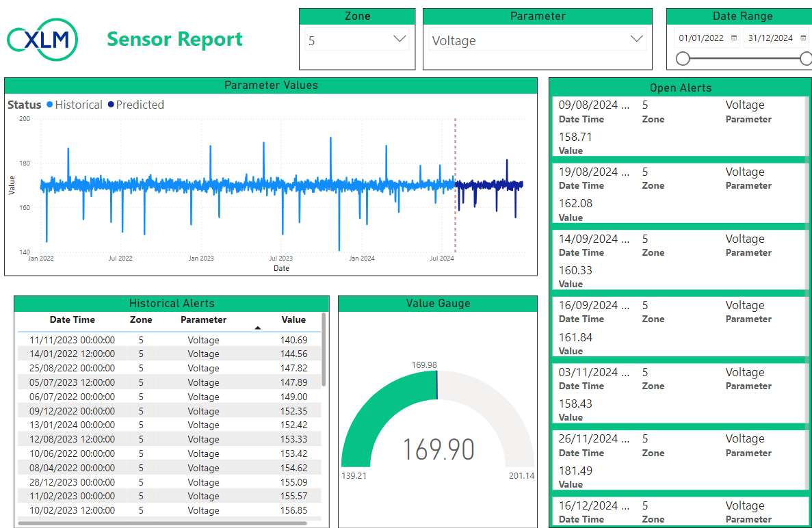Click the Sensor Report heading
The width and height of the screenshot is (812, 528).
(x=174, y=40)
